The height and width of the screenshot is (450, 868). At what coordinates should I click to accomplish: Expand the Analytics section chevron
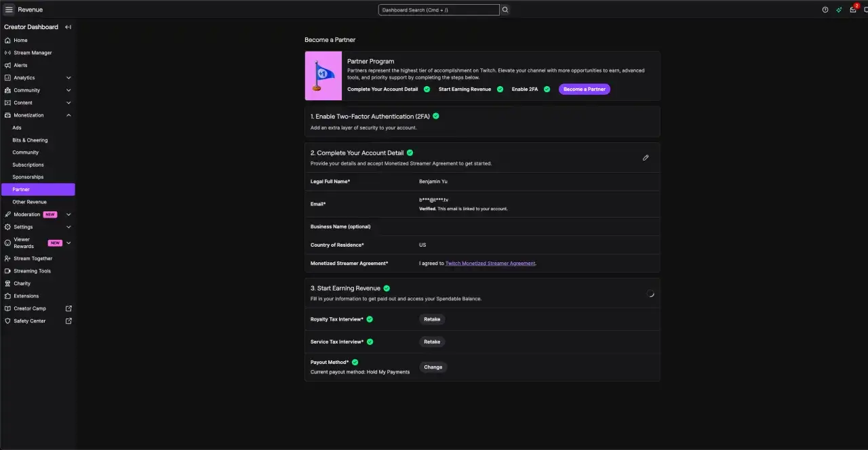tap(68, 78)
